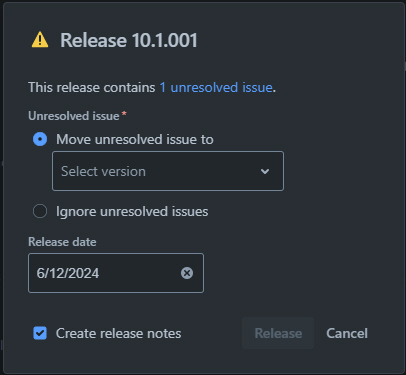Click the Release date field label

[62, 242]
